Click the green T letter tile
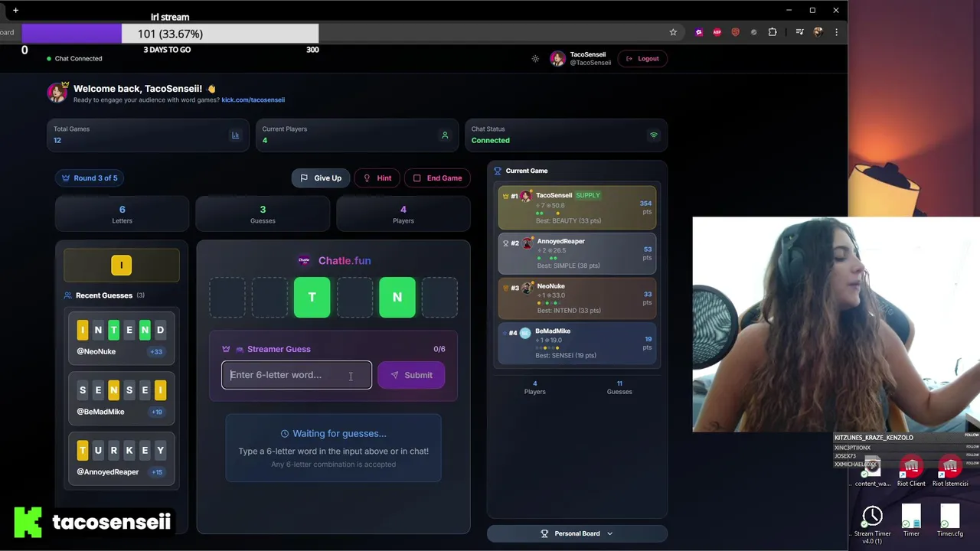Image resolution: width=980 pixels, height=551 pixels. coord(312,297)
